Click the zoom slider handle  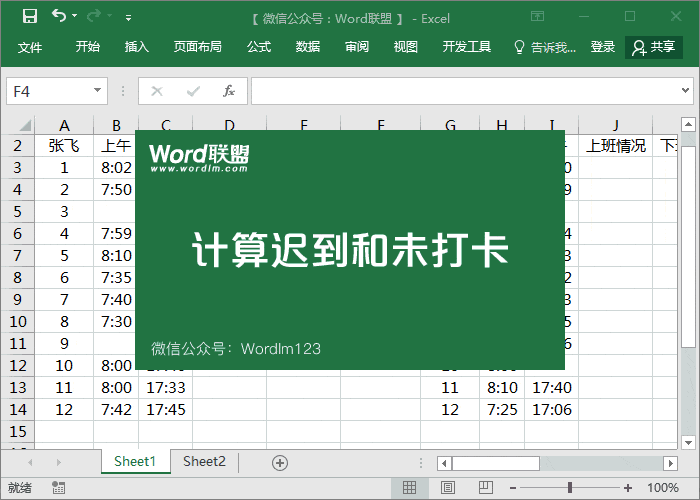tap(570, 488)
